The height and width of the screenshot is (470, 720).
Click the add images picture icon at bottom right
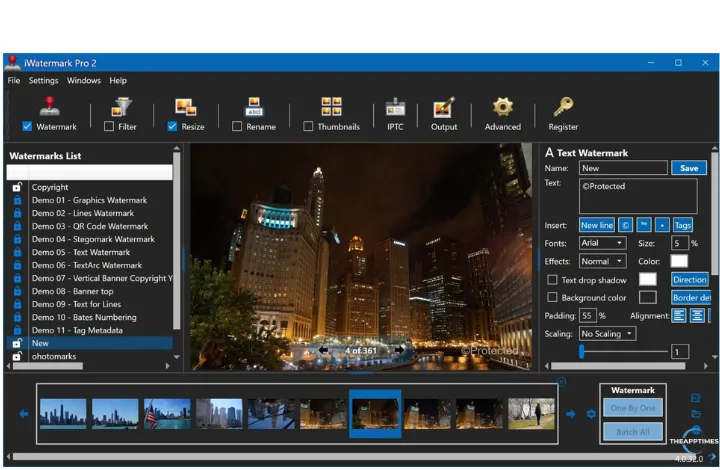[696, 398]
